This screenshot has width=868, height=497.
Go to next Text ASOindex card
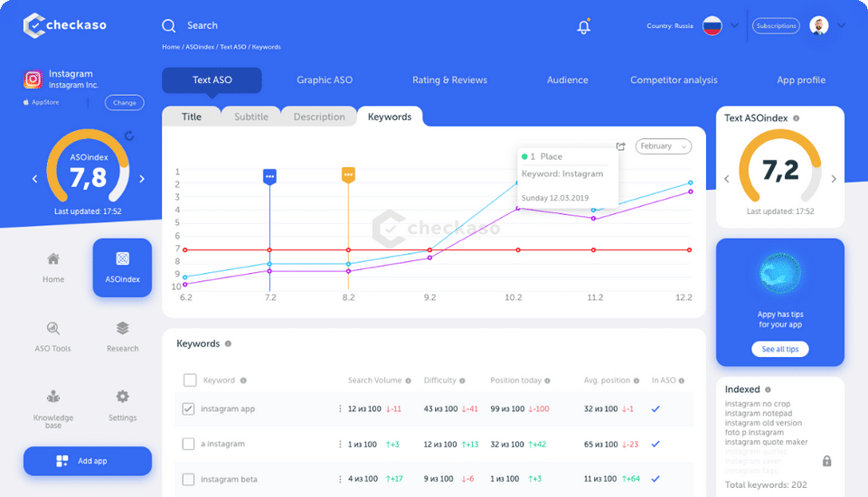[x=834, y=179]
